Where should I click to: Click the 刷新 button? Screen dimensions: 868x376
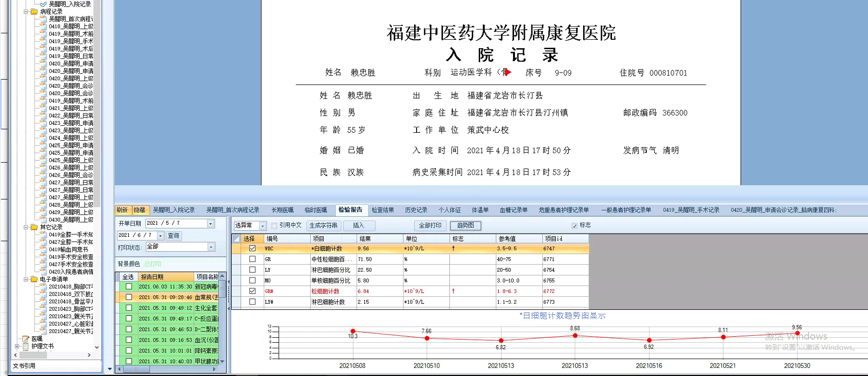tap(122, 210)
